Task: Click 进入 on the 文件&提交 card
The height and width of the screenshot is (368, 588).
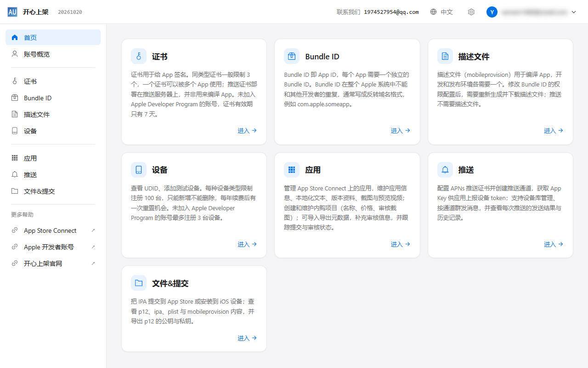Action: pos(247,338)
